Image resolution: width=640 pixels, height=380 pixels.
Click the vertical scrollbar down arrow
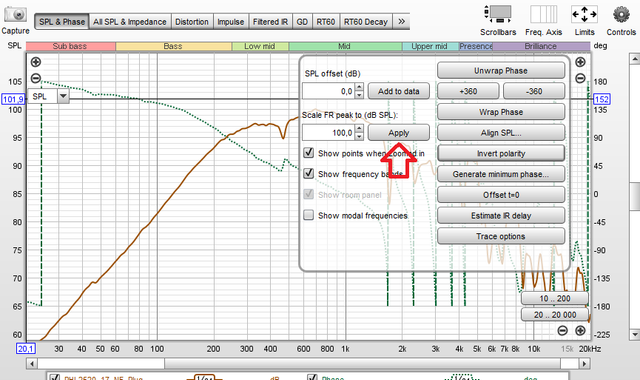click(634, 335)
